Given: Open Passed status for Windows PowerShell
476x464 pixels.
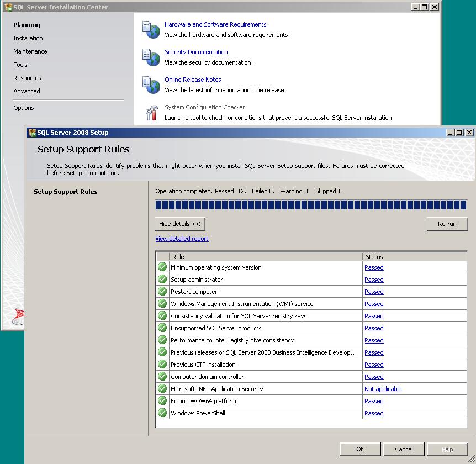Looking at the screenshot, I should pyautogui.click(x=374, y=413).
